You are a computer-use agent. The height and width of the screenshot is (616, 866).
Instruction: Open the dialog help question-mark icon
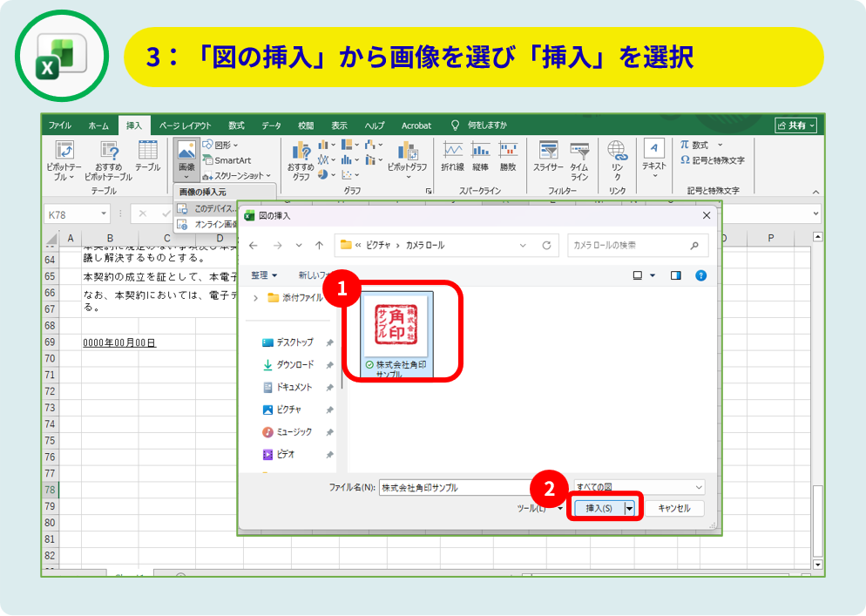coord(700,275)
